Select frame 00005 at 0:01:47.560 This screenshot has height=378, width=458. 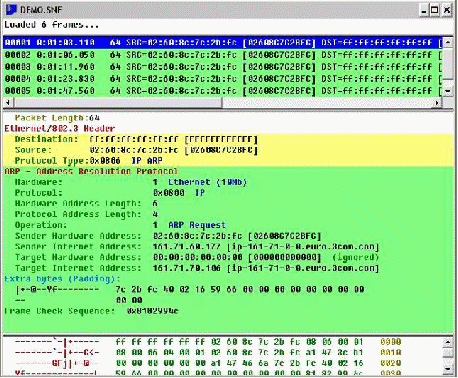223,90
